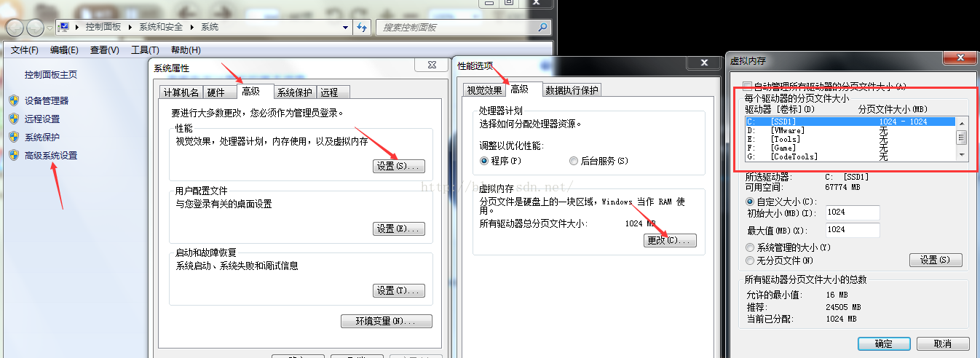Viewport: 980px width, 358px height.
Task: Enable 自动管理所有驱动器的分页文件大小 checkbox
Action: click(x=746, y=86)
